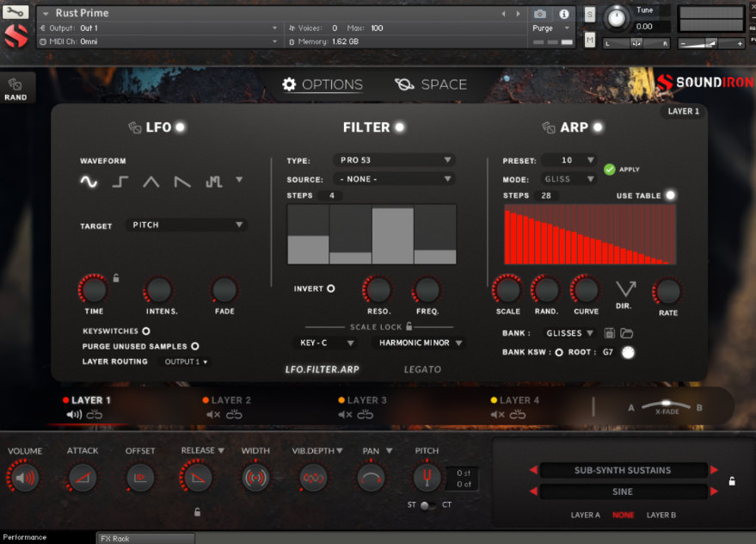
Task: Switch to the LEGATO tab
Action: tap(422, 369)
